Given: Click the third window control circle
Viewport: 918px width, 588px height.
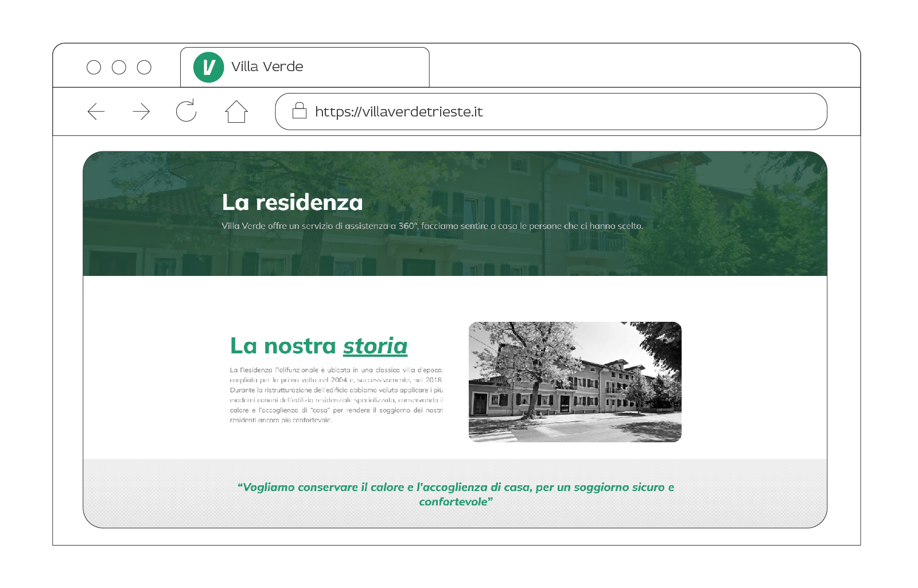Looking at the screenshot, I should pyautogui.click(x=144, y=68).
